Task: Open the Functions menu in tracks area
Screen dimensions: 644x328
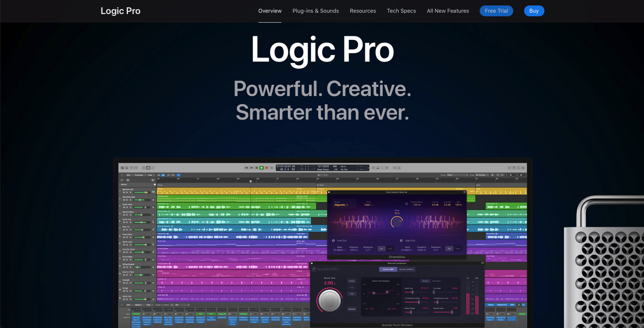Action: pyautogui.click(x=139, y=175)
